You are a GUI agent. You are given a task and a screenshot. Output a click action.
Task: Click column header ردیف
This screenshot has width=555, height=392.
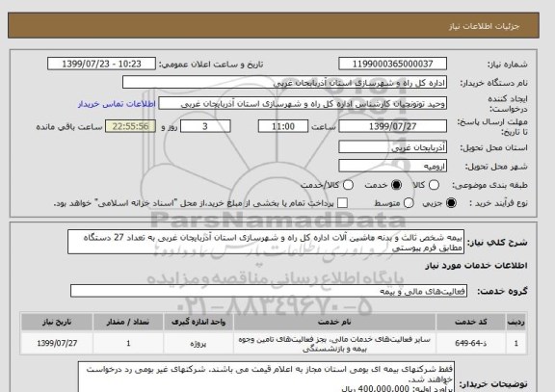tap(516, 322)
